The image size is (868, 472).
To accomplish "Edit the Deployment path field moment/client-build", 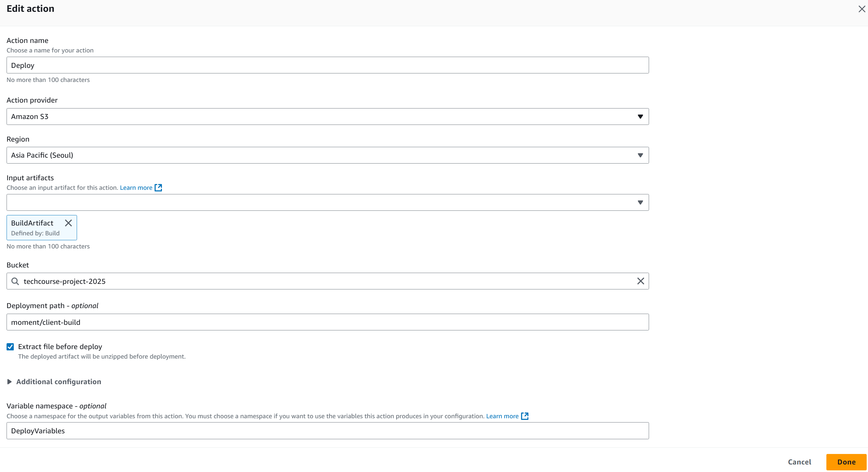I will [x=327, y=322].
